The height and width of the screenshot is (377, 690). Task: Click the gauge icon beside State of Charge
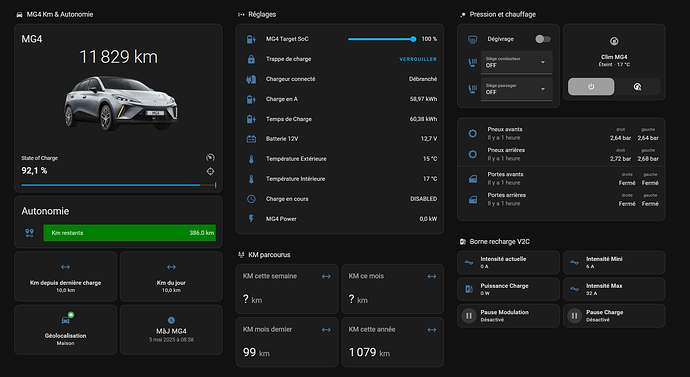pyautogui.click(x=210, y=157)
